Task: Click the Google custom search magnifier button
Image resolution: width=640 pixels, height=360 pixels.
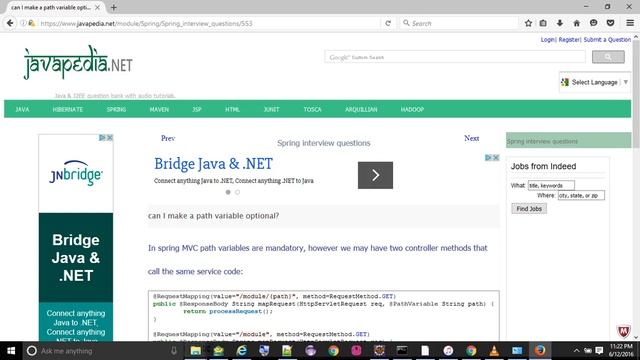Action: tap(608, 57)
